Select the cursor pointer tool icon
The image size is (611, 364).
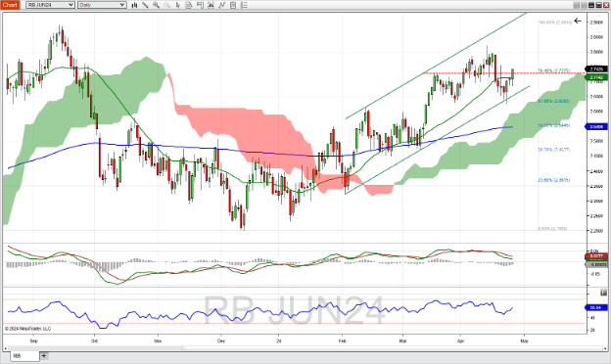(177, 5)
